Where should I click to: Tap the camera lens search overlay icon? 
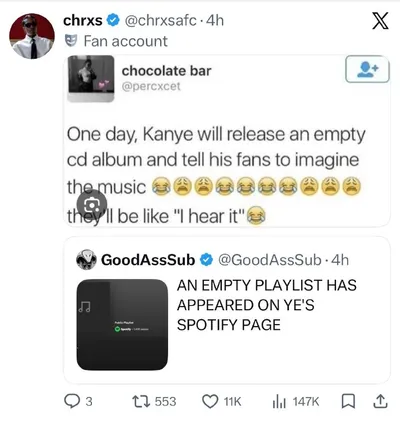(x=92, y=205)
